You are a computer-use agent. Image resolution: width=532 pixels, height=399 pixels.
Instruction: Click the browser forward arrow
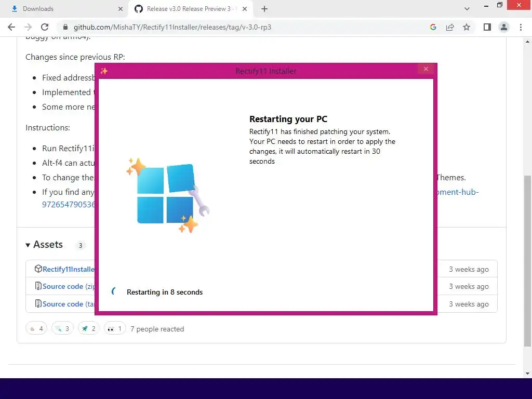pos(28,27)
